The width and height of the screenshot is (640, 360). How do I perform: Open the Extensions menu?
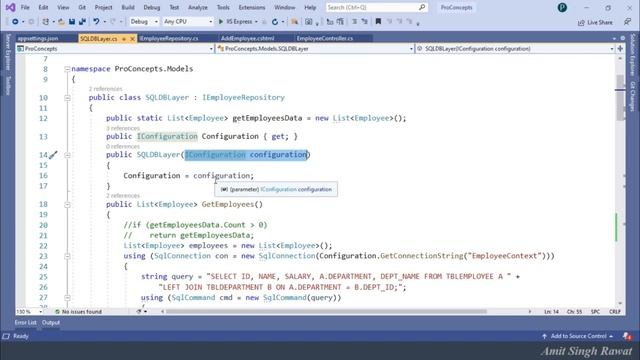click(251, 7)
